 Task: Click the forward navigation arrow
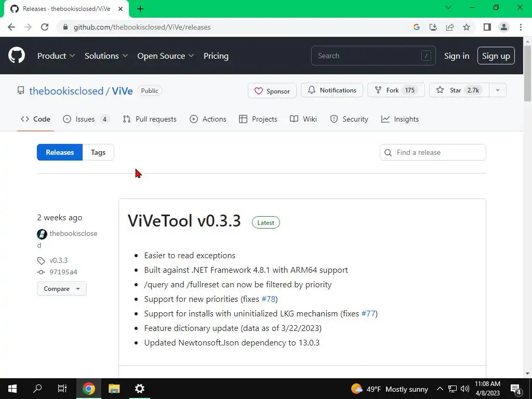pos(28,27)
